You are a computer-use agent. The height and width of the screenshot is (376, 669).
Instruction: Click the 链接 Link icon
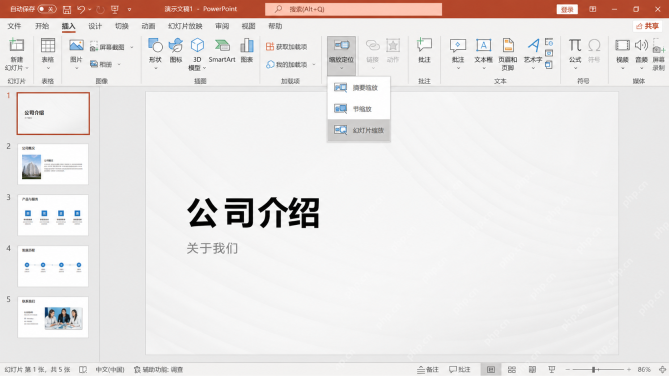tap(372, 45)
